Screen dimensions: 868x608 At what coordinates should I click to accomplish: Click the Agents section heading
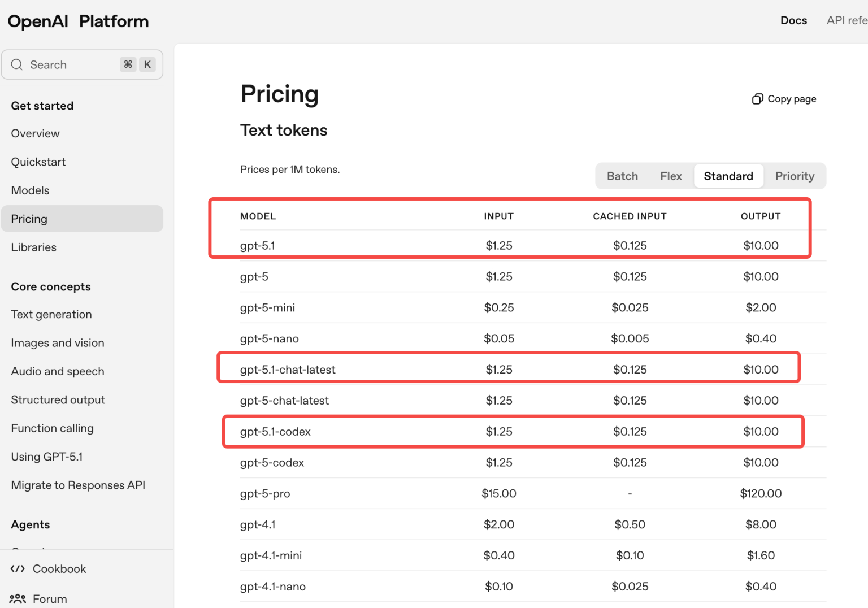(31, 524)
